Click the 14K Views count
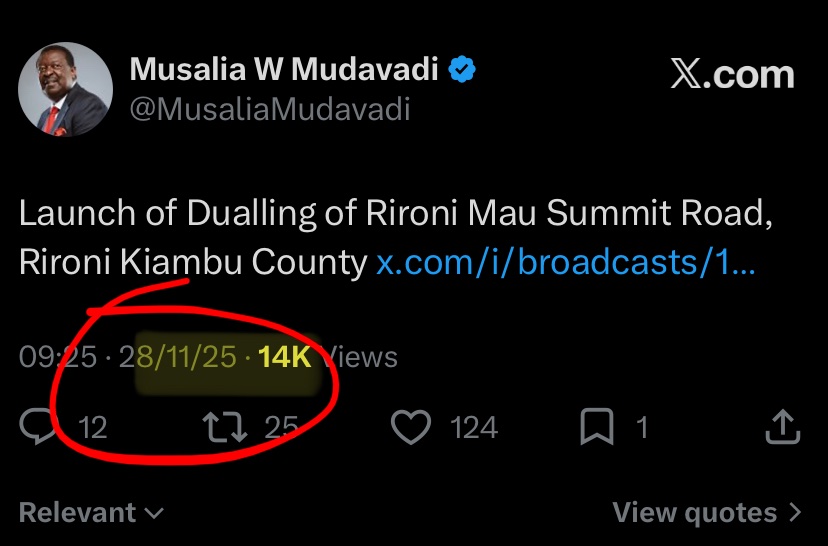 tap(327, 357)
